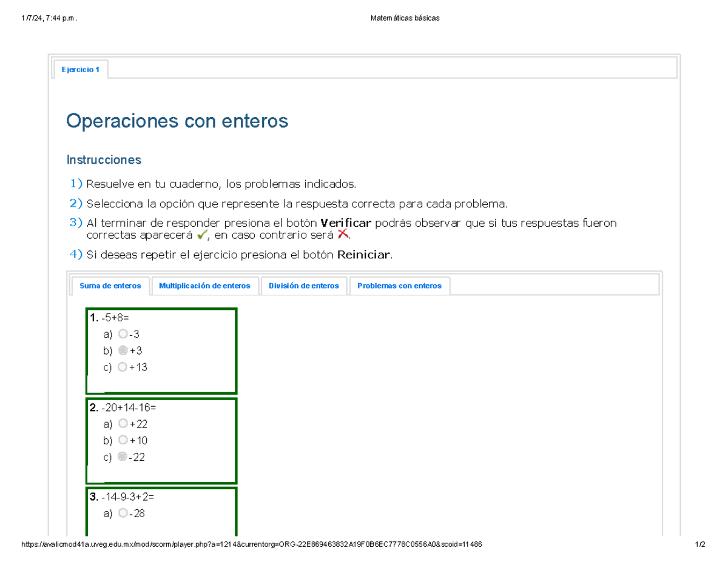Screen dimensions: 728x562
Task: Select answer +13 for question 1
Action: click(123, 367)
